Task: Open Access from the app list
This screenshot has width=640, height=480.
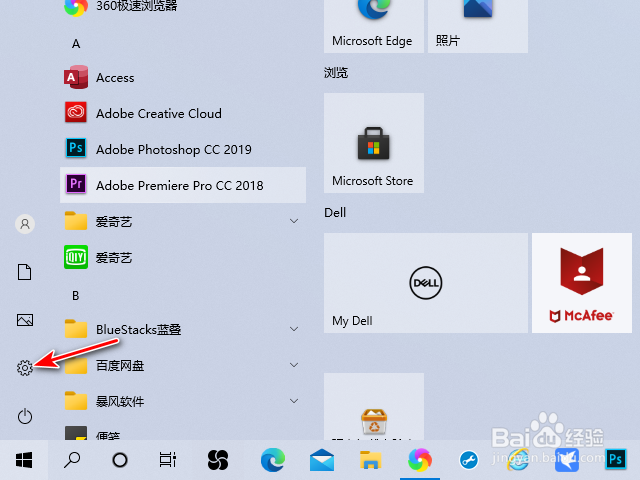Action: pos(183,78)
